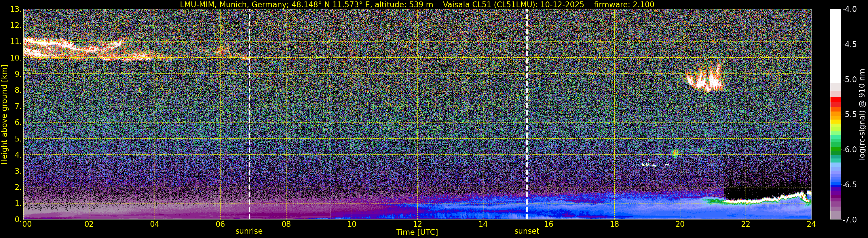This screenshot has width=868, height=238.
Task: Click the '-7.0' colorbar tick label
Action: coord(849,220)
